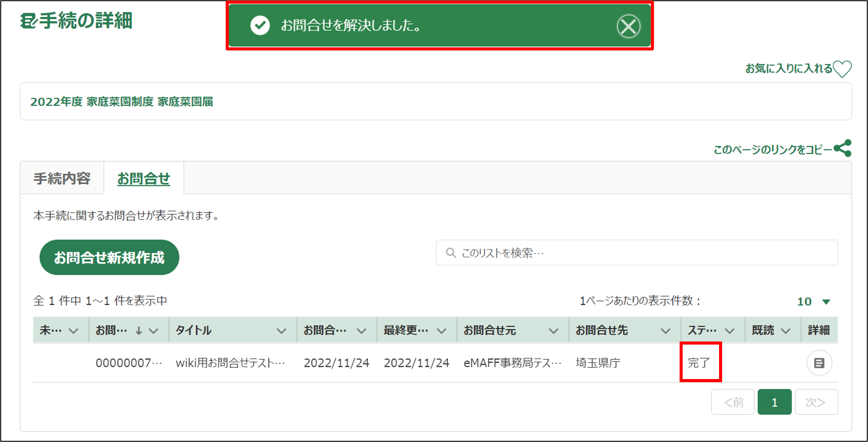Viewport: 868px width, 442px height.
Task: Open the rows per page dropdown
Action: [814, 301]
